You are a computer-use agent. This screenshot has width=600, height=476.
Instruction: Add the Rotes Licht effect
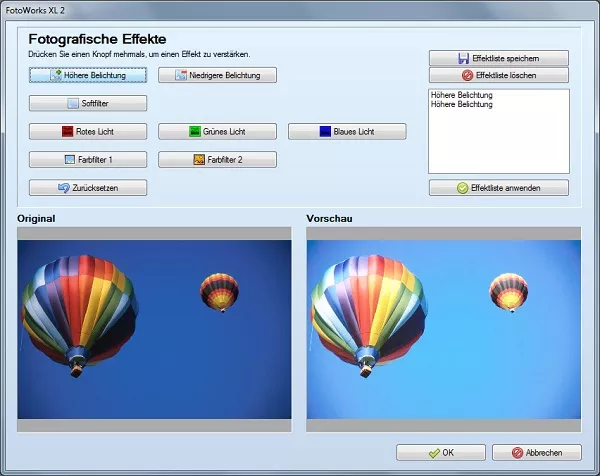[x=88, y=132]
